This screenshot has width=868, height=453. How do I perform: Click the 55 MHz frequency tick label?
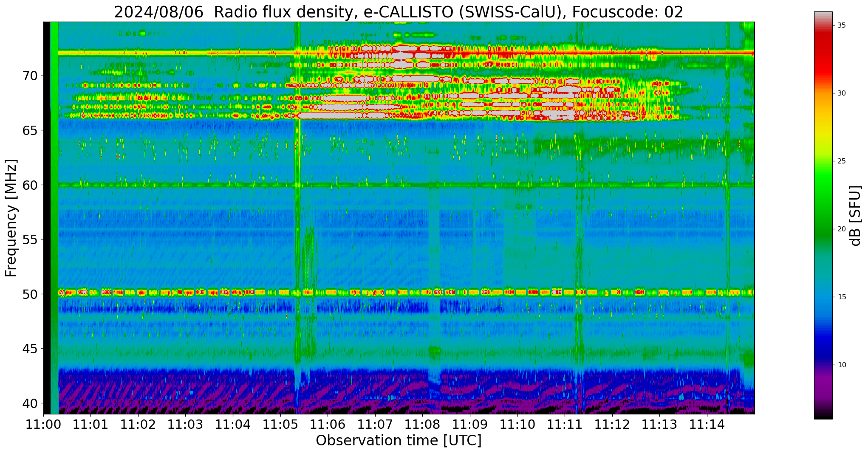[x=30, y=239]
